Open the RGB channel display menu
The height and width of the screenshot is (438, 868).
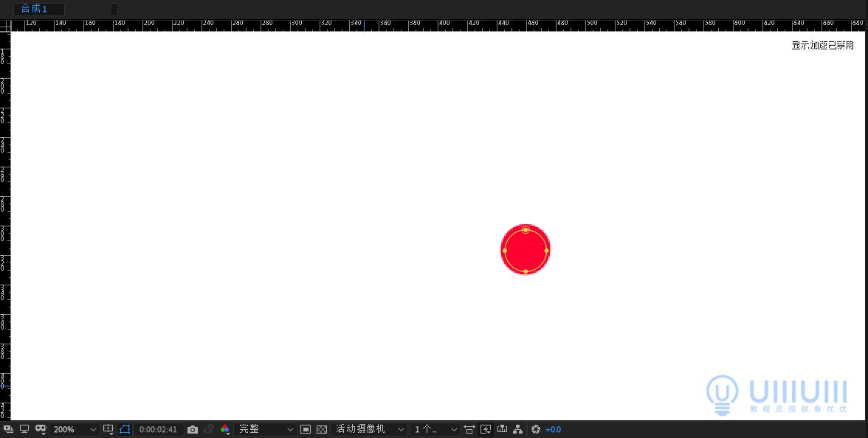point(224,430)
